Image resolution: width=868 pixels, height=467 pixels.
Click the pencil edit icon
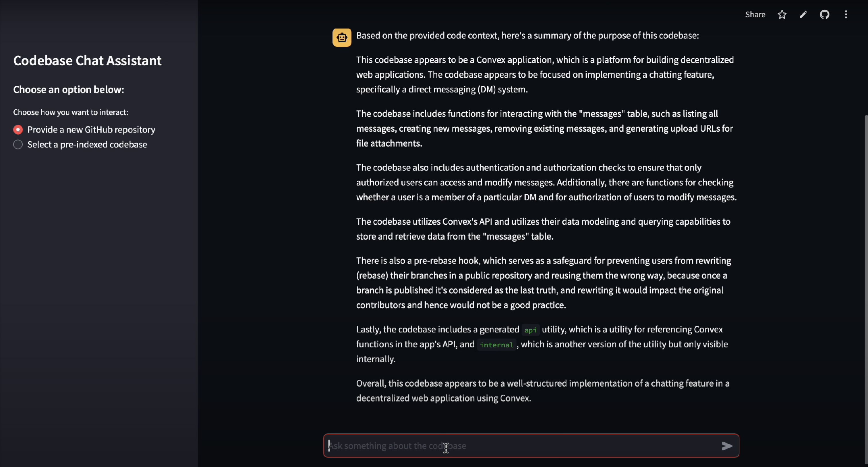803,14
